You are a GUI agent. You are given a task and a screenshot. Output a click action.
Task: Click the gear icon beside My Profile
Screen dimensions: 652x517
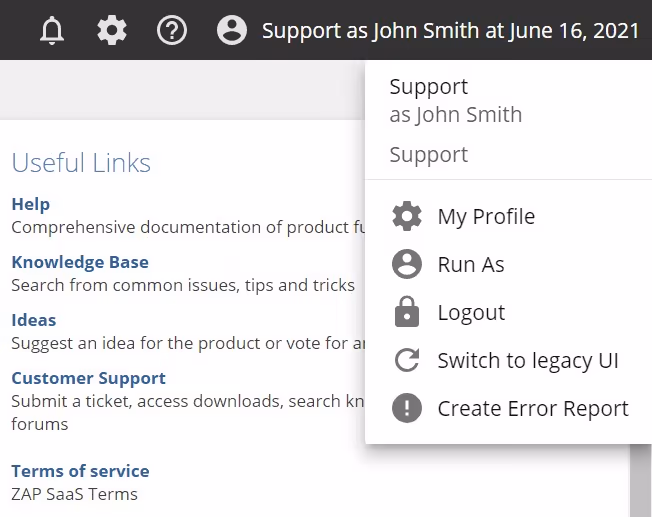click(407, 217)
